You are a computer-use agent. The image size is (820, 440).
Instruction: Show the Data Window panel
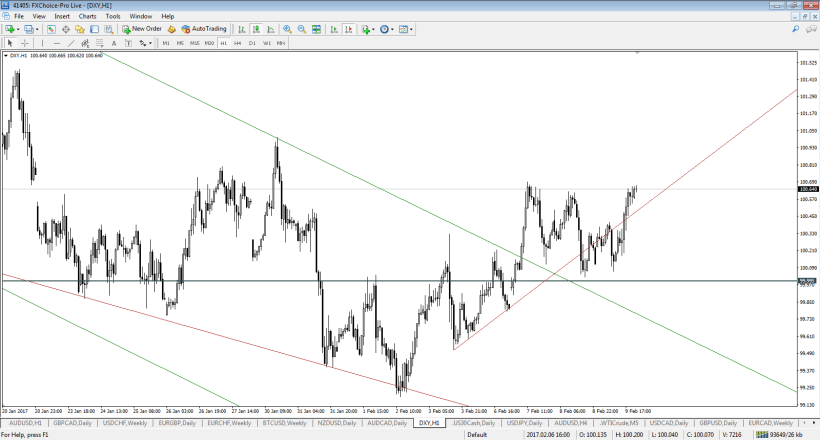[x=65, y=29]
